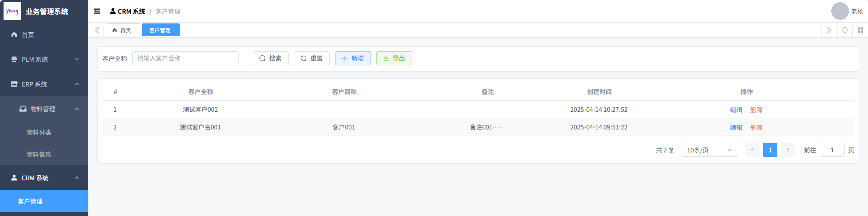The width and height of the screenshot is (868, 216).
Task: Click 删除 for 测试客户名001 row
Action: [756, 127]
